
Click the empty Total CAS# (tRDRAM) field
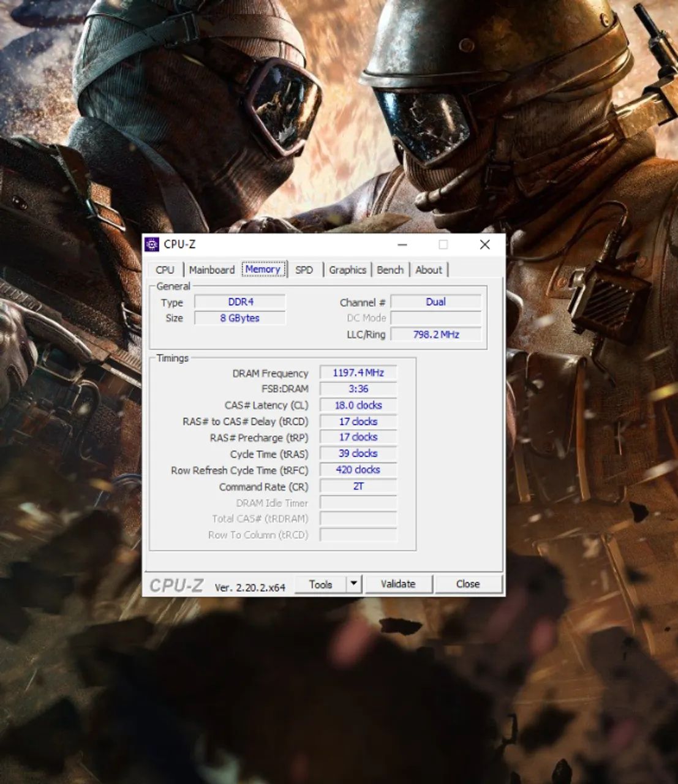tap(358, 519)
